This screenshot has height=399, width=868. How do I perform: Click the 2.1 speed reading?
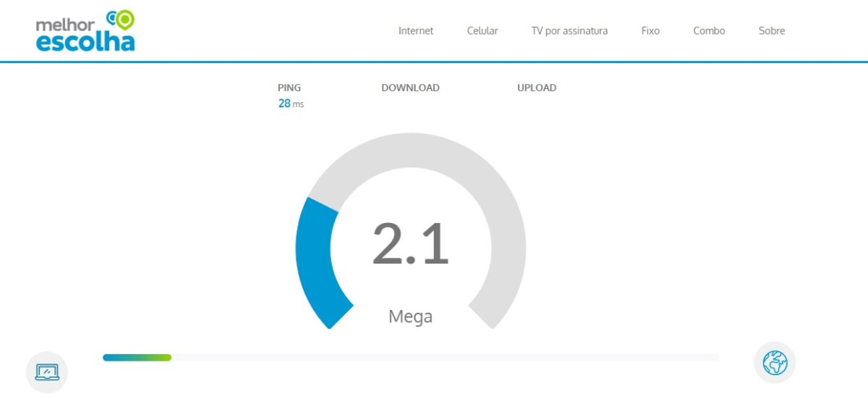tap(410, 243)
